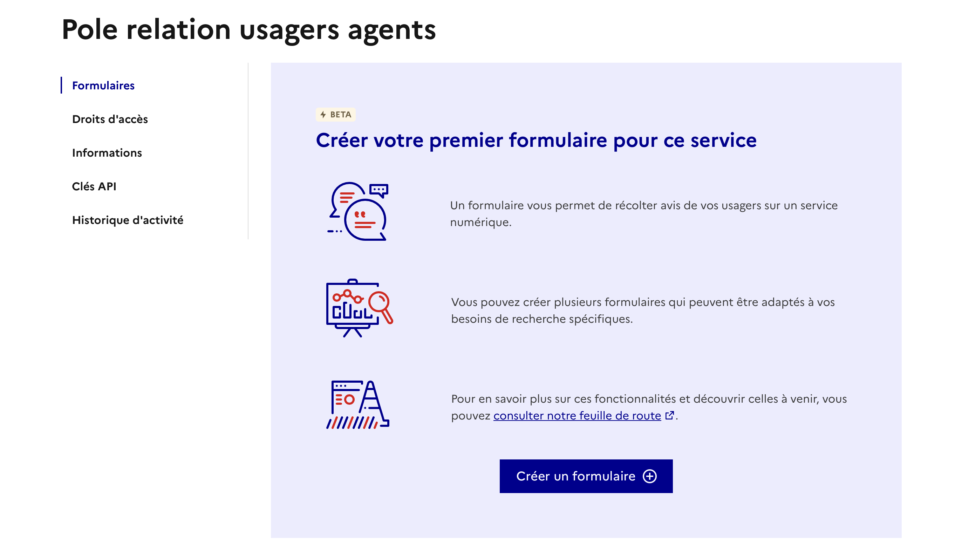Go to the Informations sidebar entry

pos(107,153)
